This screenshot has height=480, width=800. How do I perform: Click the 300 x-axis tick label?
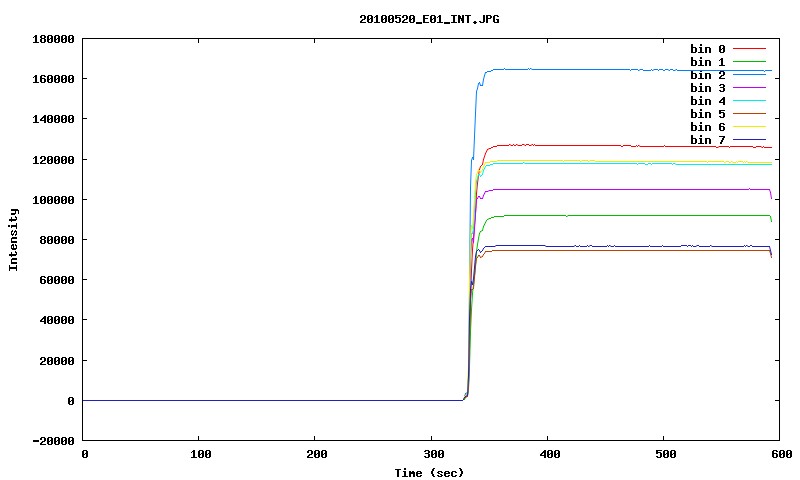click(433, 454)
